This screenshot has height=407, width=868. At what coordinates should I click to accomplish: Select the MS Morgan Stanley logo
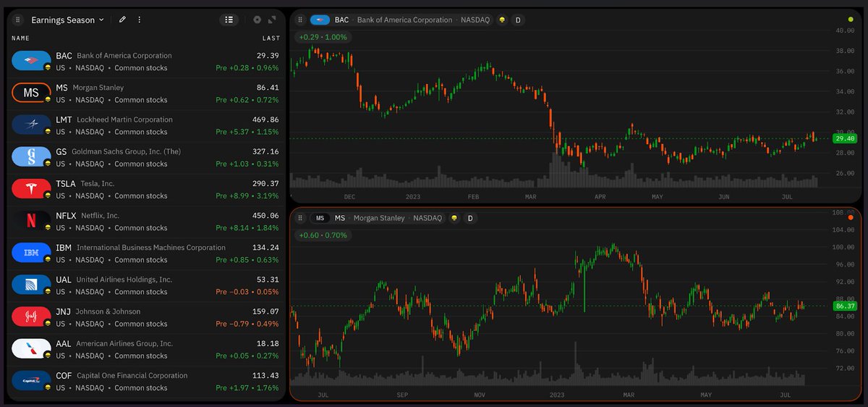point(31,93)
